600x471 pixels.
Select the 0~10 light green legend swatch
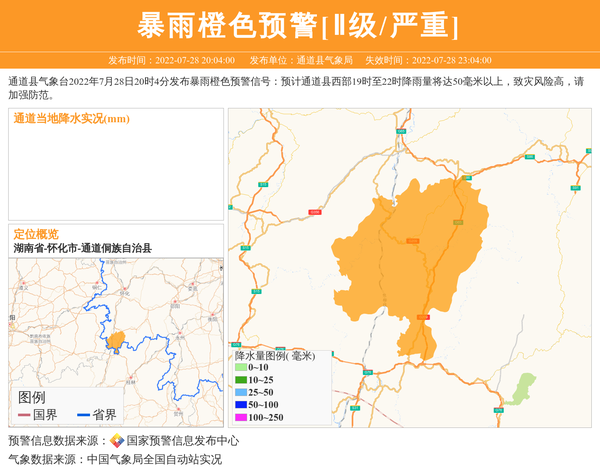pos(240,367)
